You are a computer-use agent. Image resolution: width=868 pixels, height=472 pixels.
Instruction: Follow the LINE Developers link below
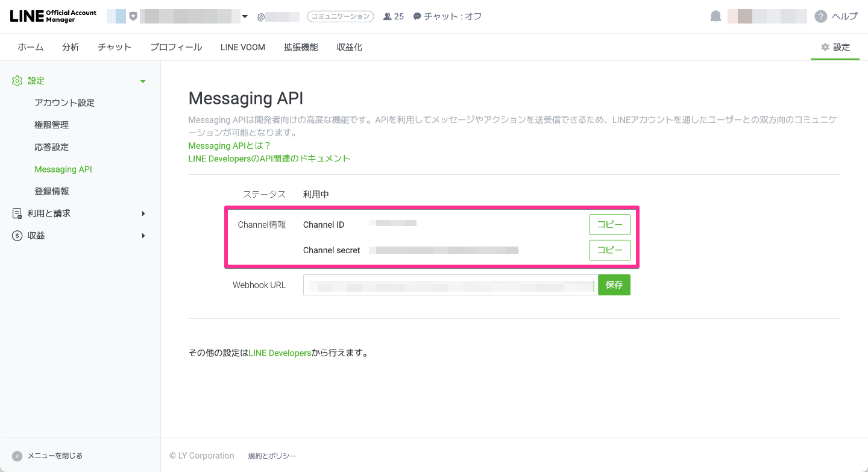pos(280,353)
